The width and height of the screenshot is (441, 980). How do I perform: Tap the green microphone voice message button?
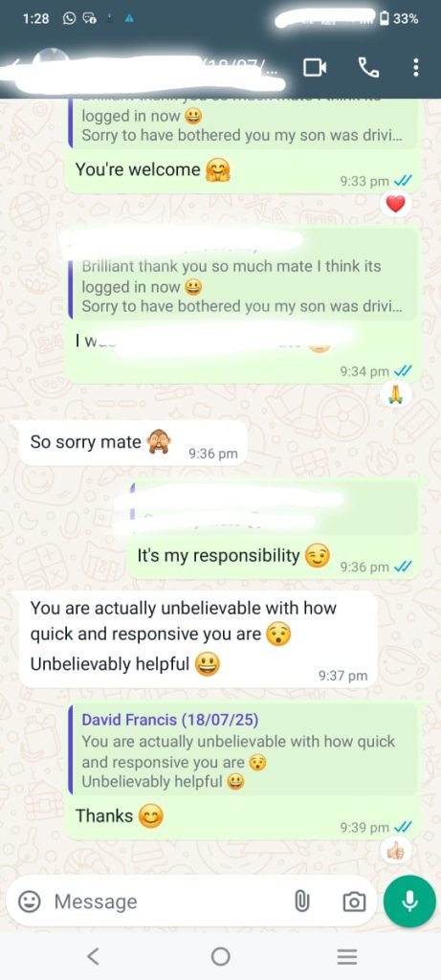pyautogui.click(x=409, y=902)
